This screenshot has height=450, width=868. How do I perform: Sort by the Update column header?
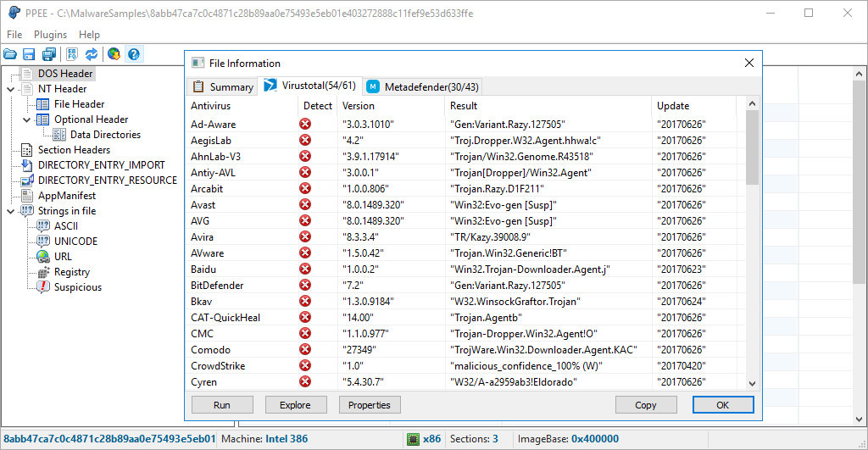[x=693, y=106]
